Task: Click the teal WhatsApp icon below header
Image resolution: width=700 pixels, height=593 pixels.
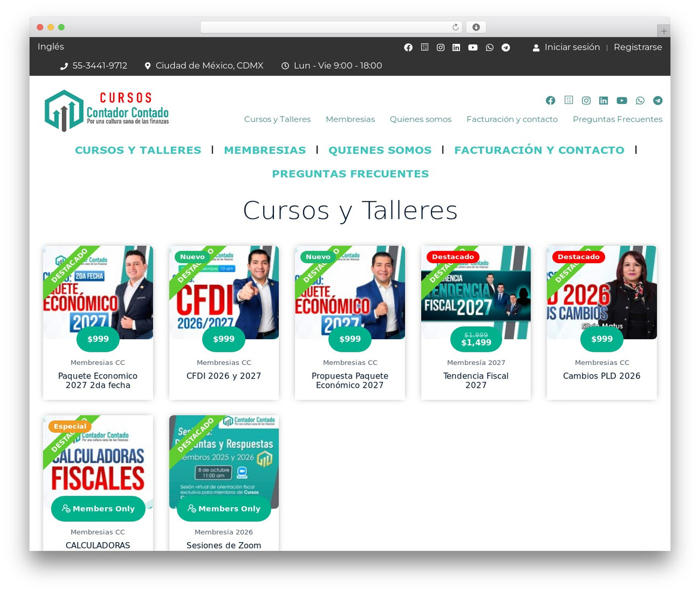Action: pyautogui.click(x=640, y=100)
